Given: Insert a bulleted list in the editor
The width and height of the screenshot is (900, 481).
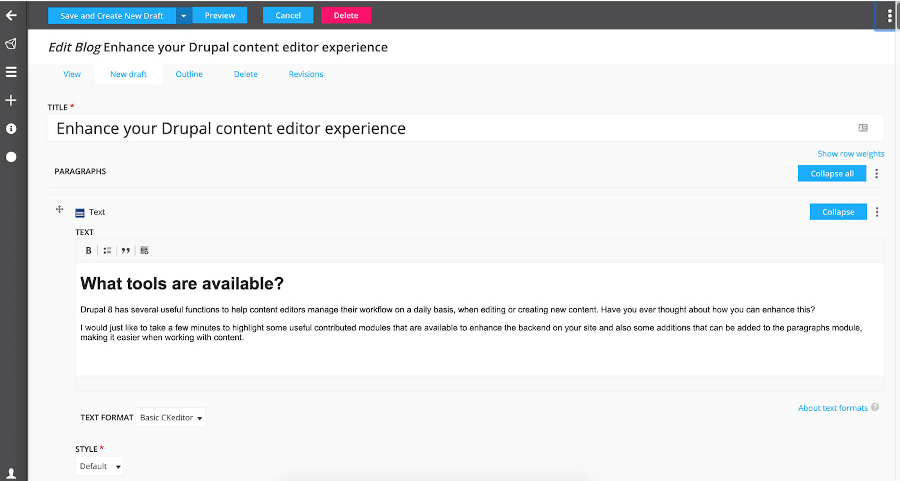Looking at the screenshot, I should click(x=107, y=250).
